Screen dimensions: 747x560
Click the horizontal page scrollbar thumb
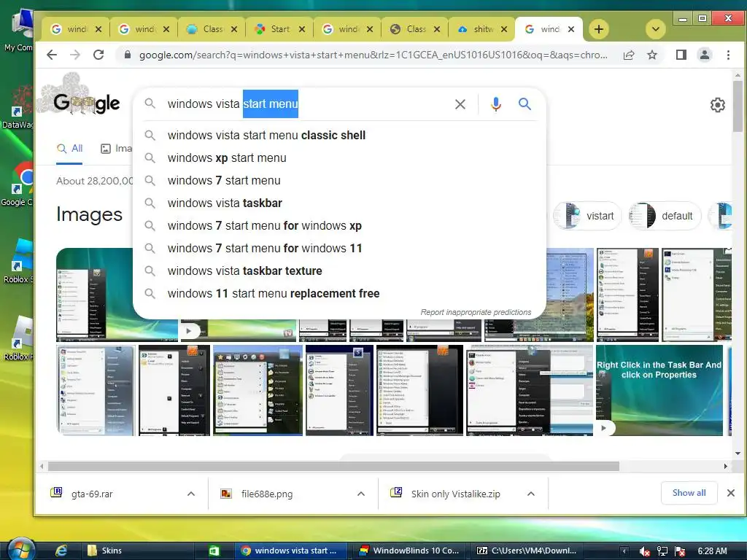333,466
